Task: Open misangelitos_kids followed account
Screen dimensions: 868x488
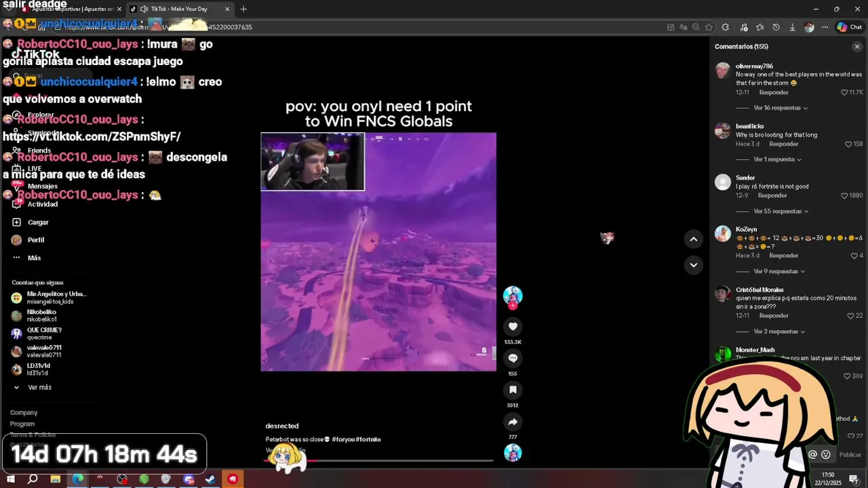Action: tap(49, 298)
